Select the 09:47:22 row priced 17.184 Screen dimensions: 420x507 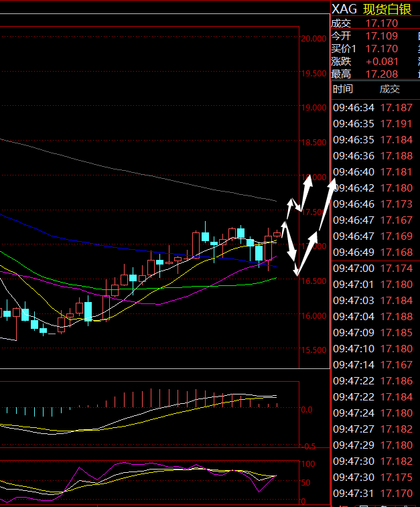(373, 396)
